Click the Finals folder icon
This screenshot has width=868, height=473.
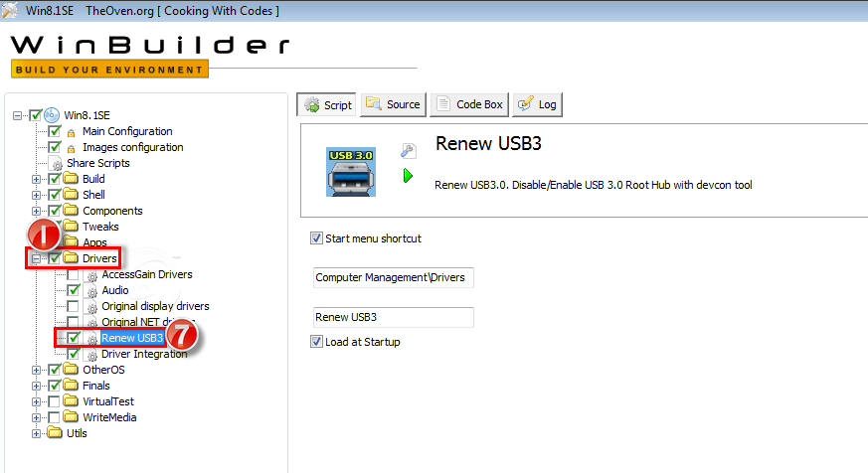(x=71, y=385)
